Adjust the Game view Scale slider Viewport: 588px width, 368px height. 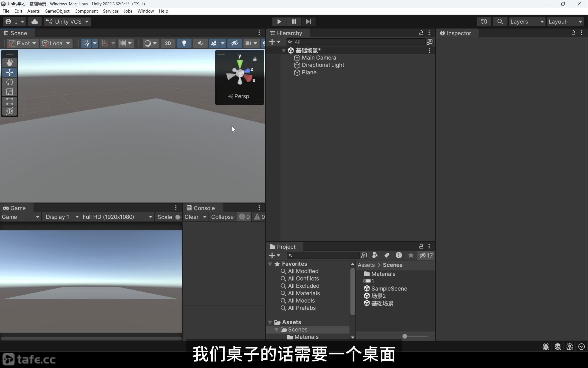tap(178, 217)
